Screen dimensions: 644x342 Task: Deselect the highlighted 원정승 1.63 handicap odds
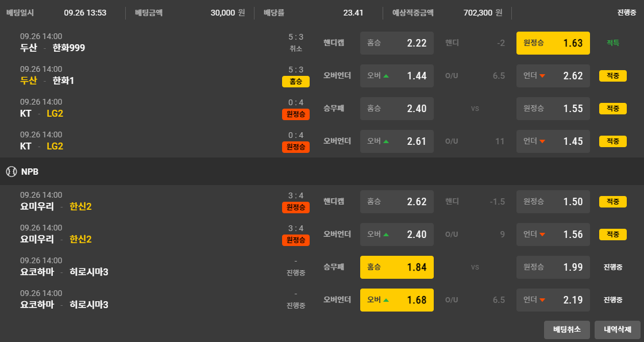[x=553, y=43]
